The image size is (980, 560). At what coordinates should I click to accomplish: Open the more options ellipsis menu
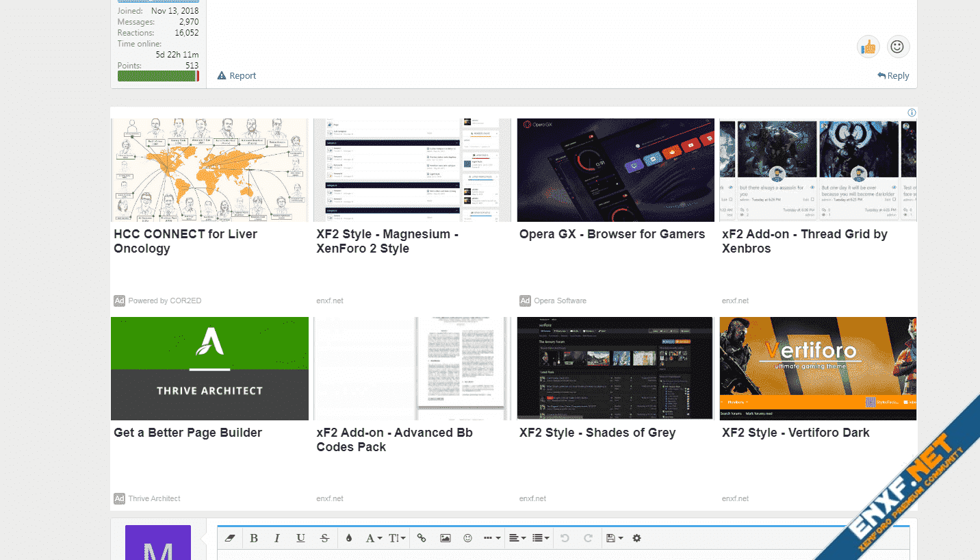pyautogui.click(x=491, y=538)
